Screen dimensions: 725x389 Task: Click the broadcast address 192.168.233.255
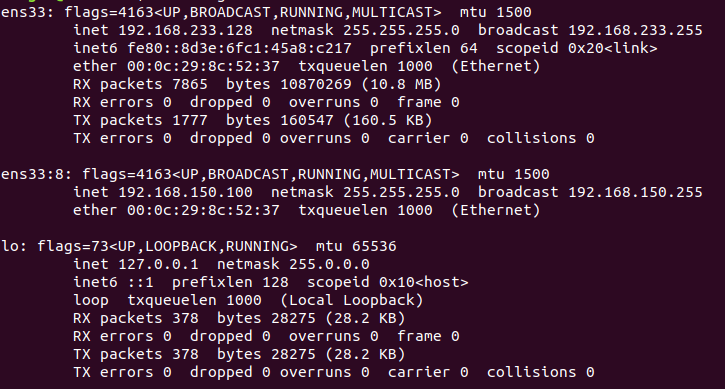[635, 31]
